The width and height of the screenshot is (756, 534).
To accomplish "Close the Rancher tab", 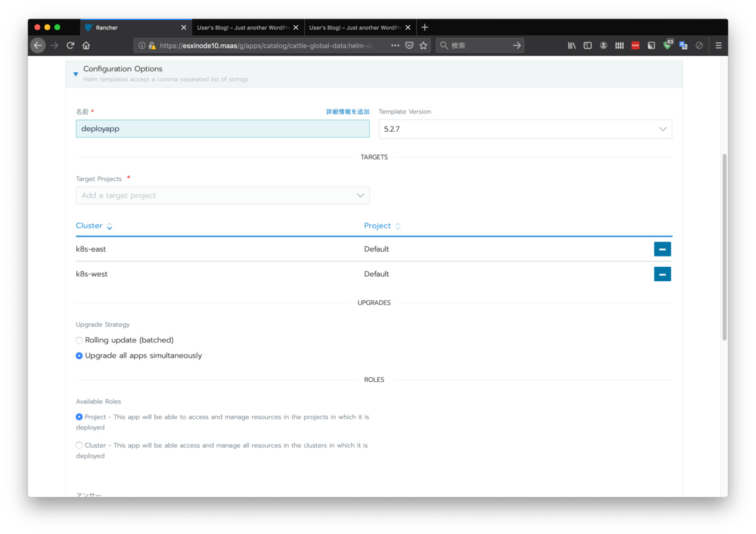I will (184, 28).
